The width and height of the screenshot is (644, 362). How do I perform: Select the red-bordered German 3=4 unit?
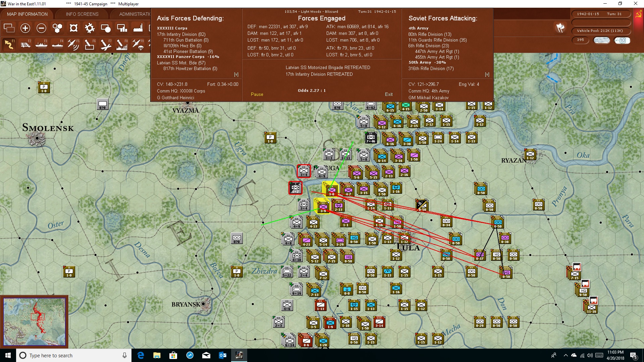click(304, 171)
